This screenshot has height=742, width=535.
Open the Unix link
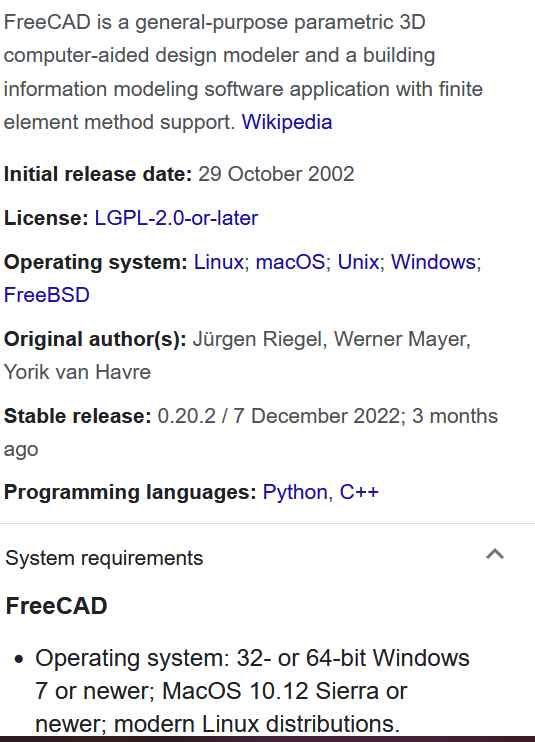click(x=358, y=262)
